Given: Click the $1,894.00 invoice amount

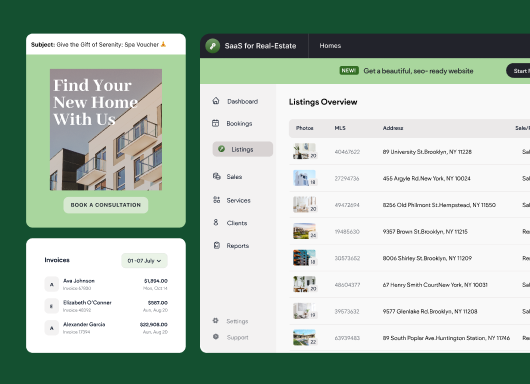Looking at the screenshot, I should coord(156,281).
